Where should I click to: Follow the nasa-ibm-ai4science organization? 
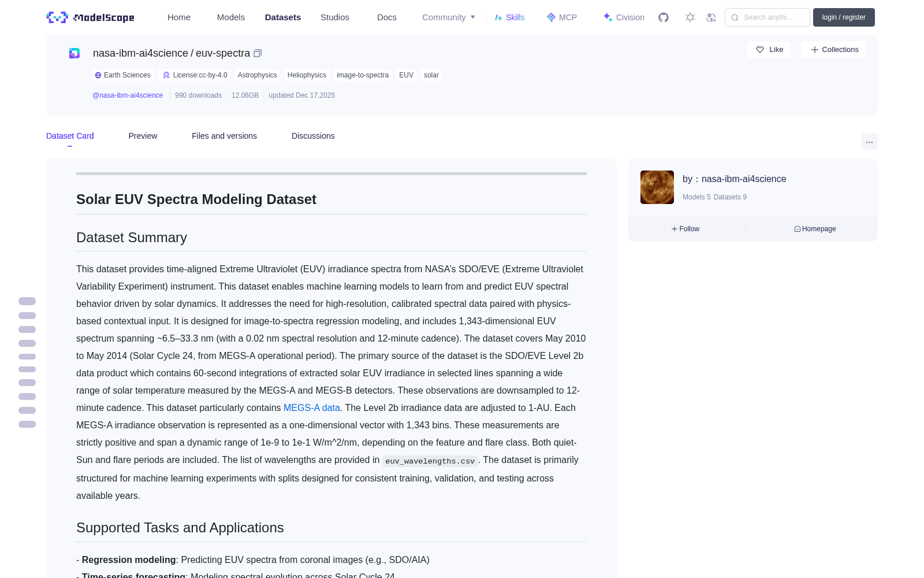click(x=685, y=229)
